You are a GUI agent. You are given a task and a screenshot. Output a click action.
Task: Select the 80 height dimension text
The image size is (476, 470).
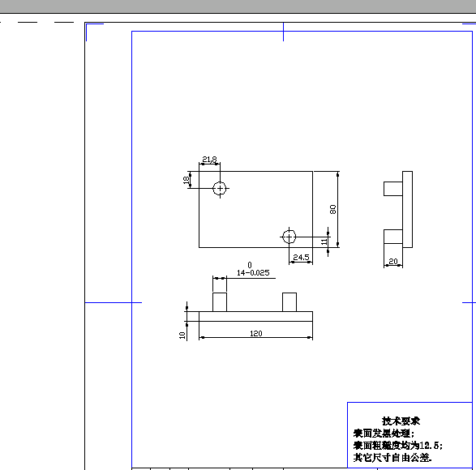tap(332, 209)
